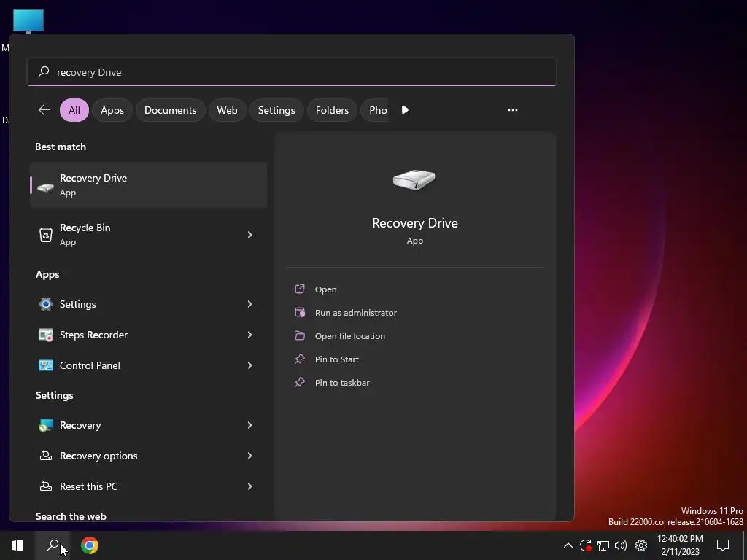Click the Recovery Drive title in preview pane

coord(415,223)
